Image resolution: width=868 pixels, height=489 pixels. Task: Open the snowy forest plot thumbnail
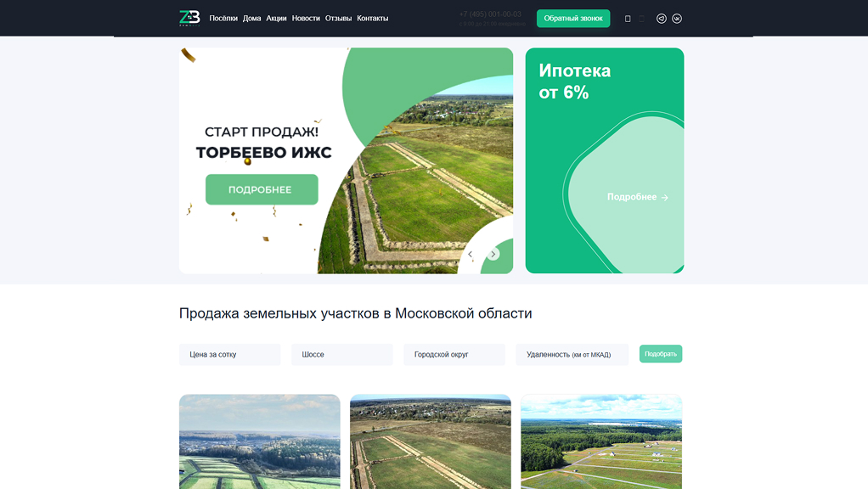pos(260,441)
